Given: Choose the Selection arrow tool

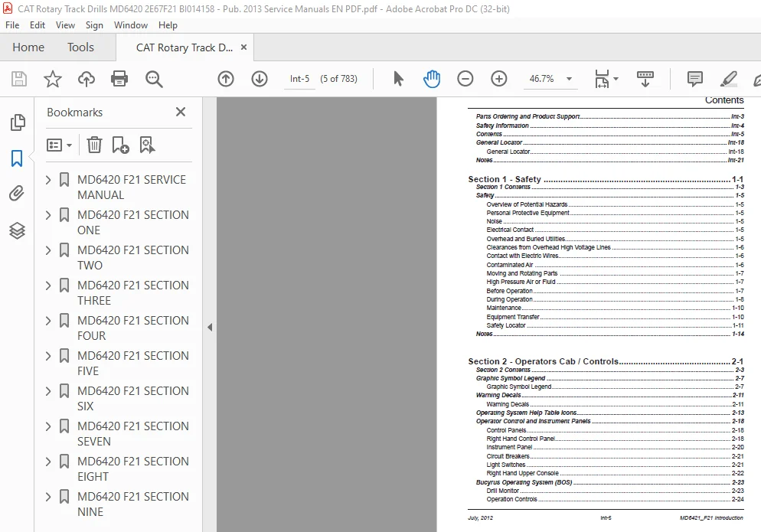Looking at the screenshot, I should point(398,79).
